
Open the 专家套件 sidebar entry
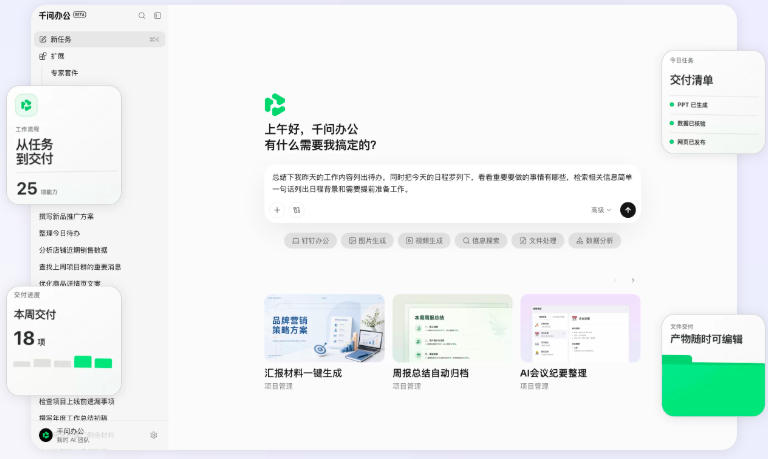[x=65, y=73]
